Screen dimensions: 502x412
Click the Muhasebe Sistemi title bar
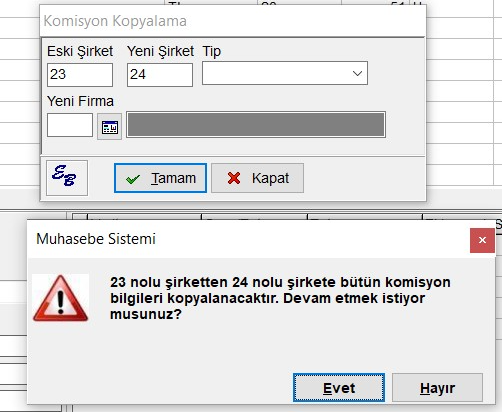point(248,239)
